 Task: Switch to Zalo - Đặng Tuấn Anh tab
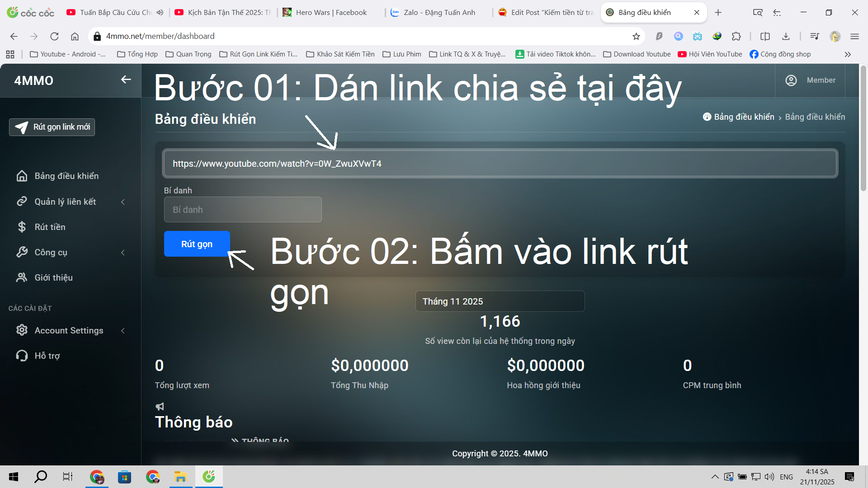[x=439, y=13]
